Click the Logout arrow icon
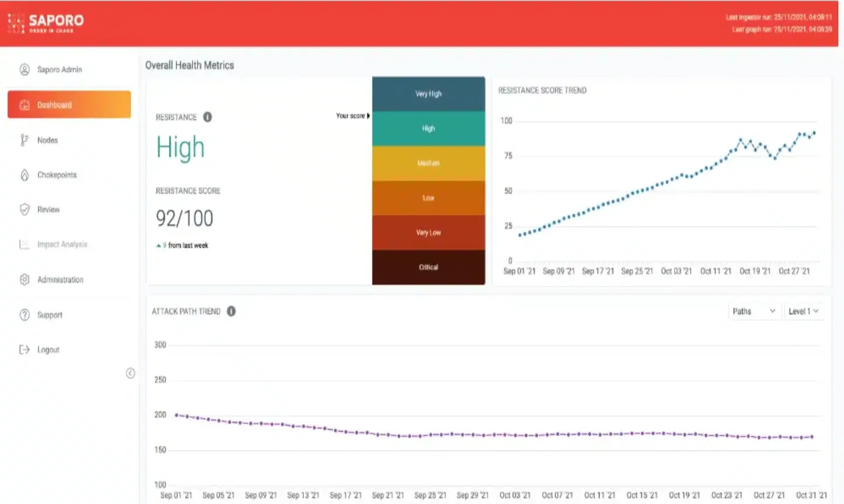The height and width of the screenshot is (504, 844). [25, 350]
